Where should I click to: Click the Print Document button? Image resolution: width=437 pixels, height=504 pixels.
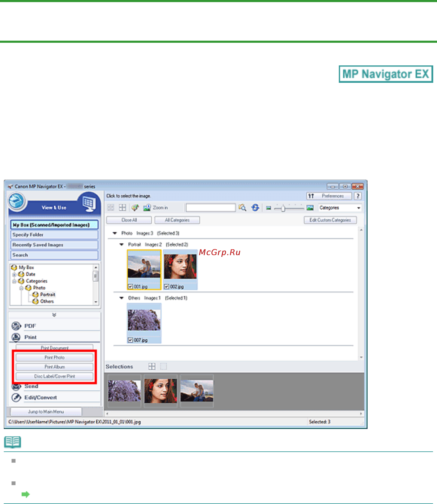click(54, 348)
